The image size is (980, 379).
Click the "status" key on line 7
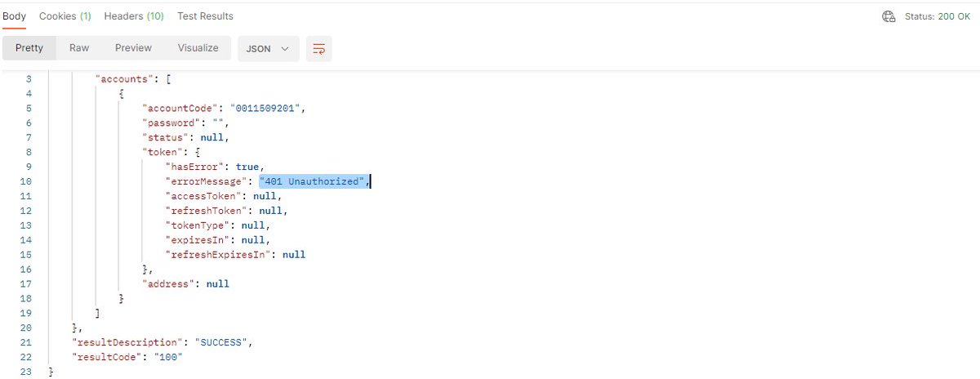tap(166, 137)
